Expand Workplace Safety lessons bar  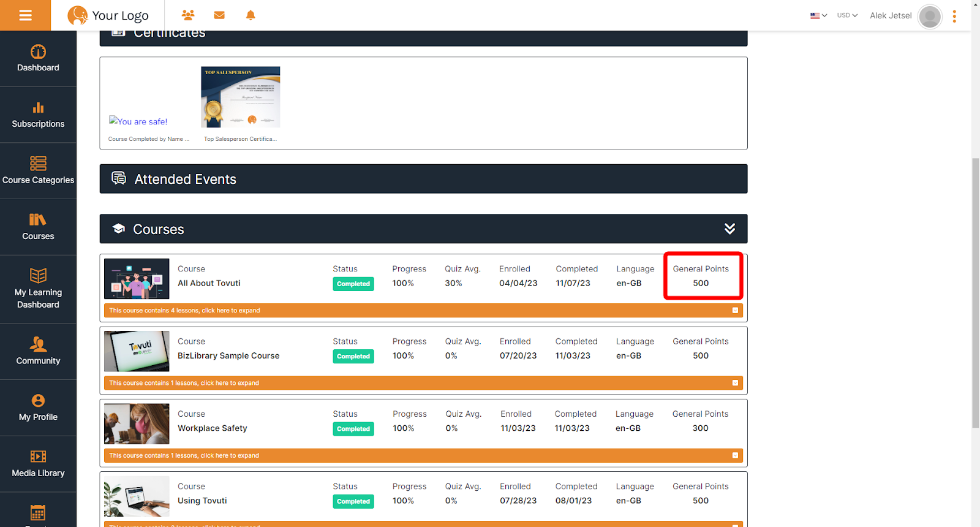coord(423,456)
